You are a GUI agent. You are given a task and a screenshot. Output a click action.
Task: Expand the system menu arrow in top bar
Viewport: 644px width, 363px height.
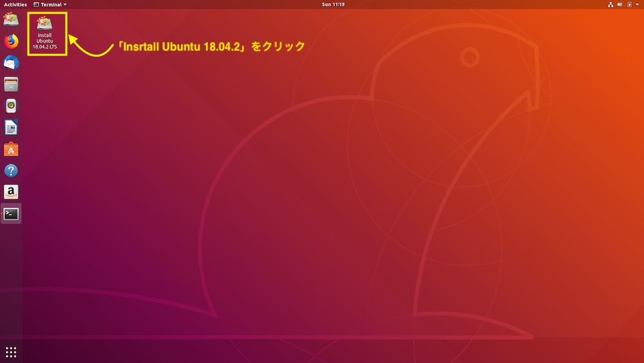pos(638,5)
